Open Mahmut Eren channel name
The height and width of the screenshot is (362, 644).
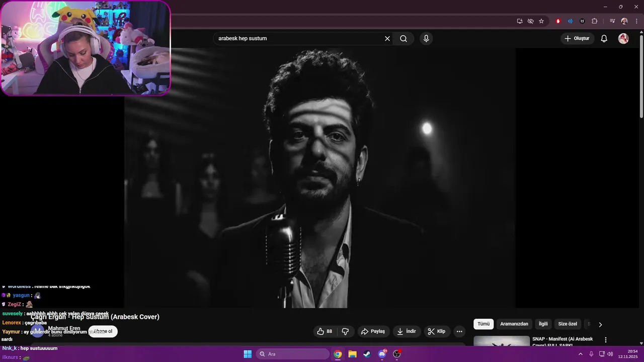click(64, 328)
